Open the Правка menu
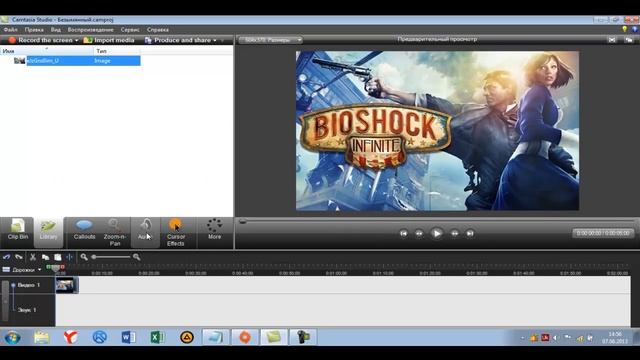 [x=34, y=30]
